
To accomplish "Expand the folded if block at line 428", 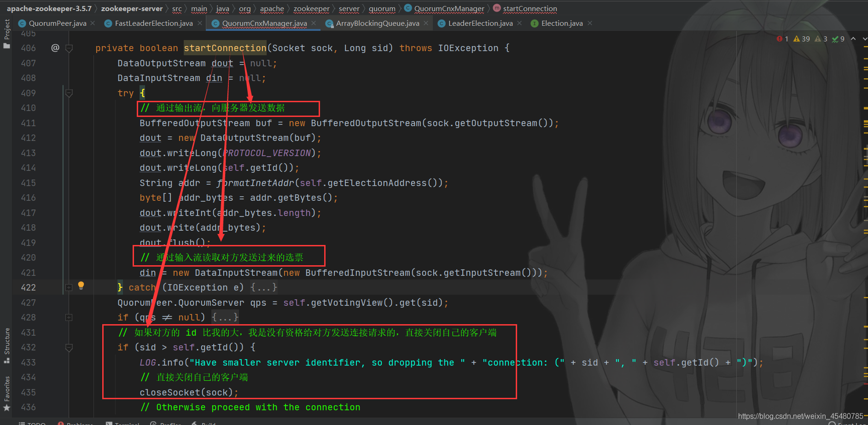I will point(69,317).
